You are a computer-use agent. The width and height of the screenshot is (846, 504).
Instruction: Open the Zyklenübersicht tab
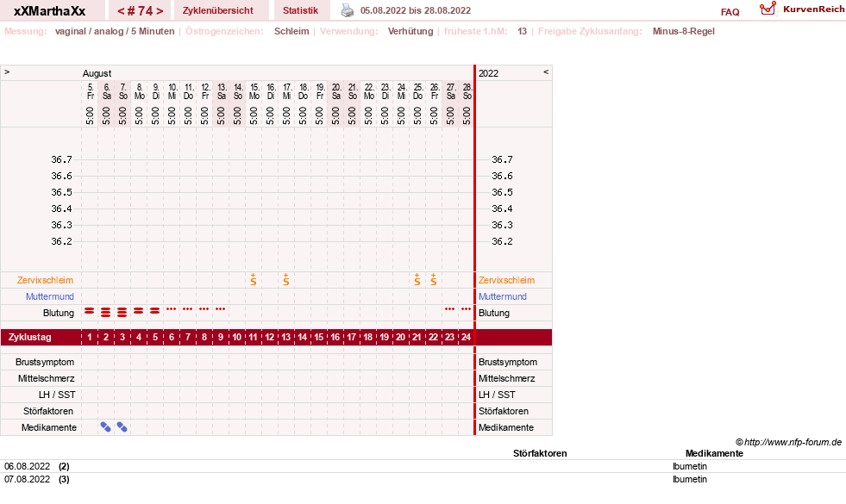point(218,10)
